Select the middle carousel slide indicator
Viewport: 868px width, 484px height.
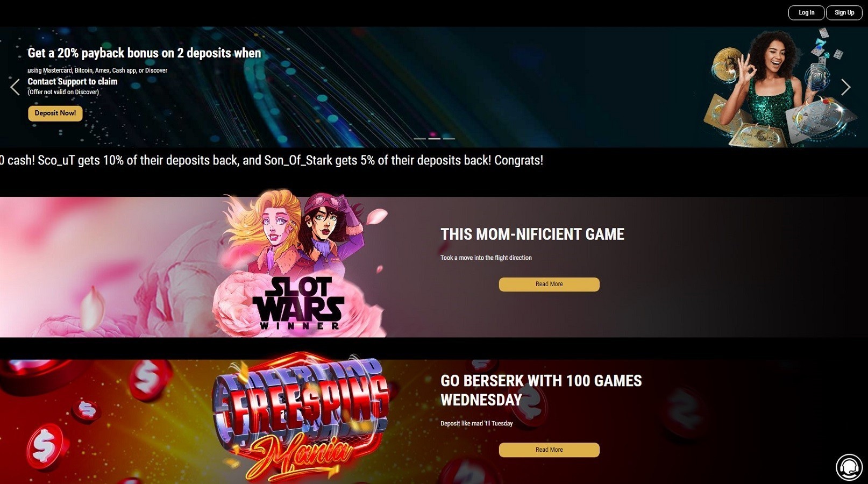coord(434,139)
